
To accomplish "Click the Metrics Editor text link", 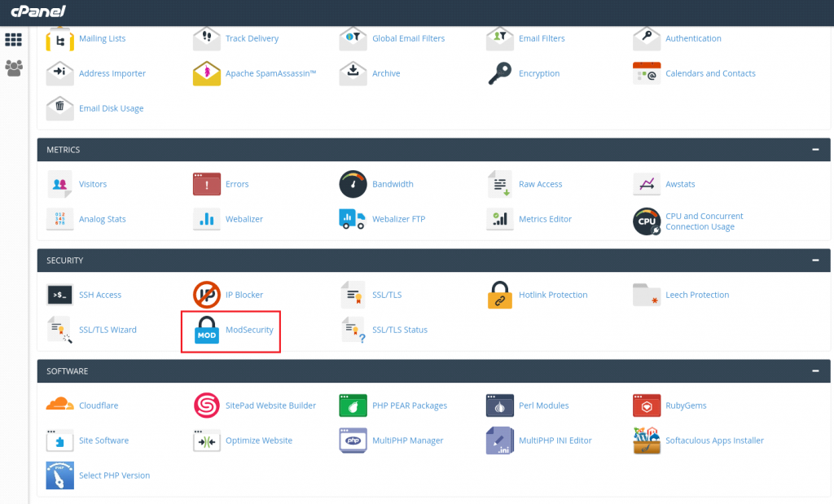I will [545, 219].
